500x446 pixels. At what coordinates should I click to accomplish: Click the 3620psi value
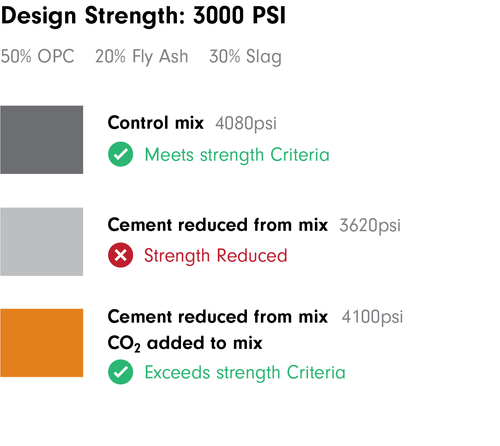[x=370, y=226]
